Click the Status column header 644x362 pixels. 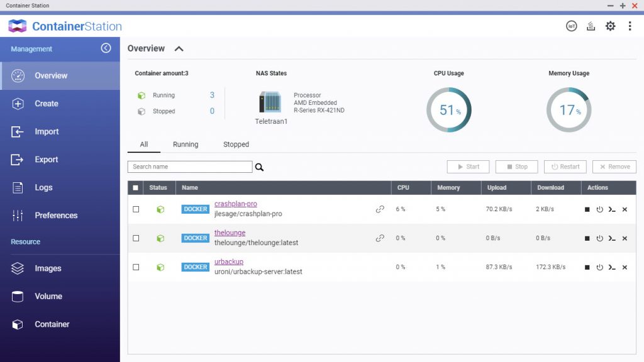tap(158, 187)
